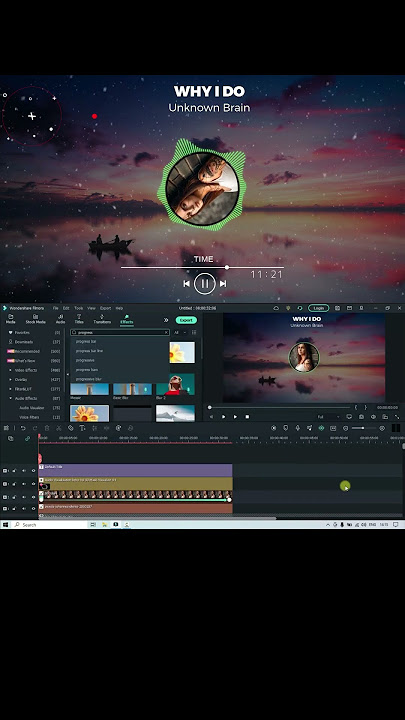Viewport: 405px width, 720px height.
Task: Record voiceover with microphone icon
Action: tap(298, 428)
